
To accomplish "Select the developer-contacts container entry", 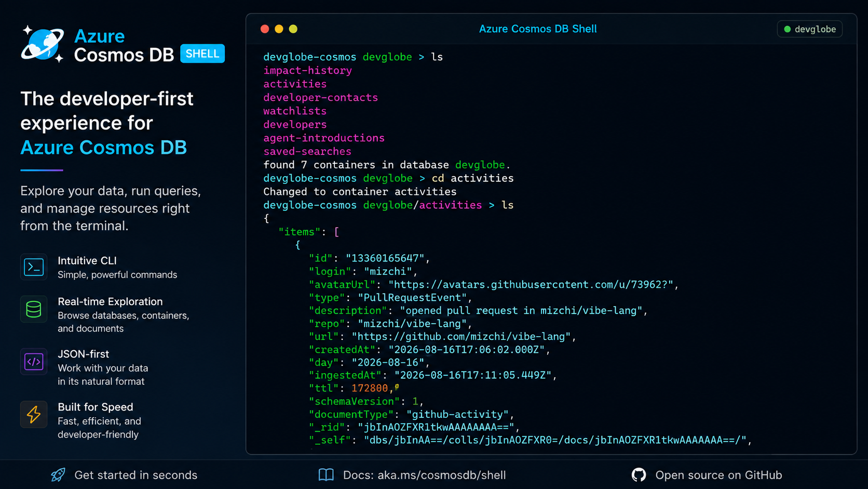I will tap(320, 97).
